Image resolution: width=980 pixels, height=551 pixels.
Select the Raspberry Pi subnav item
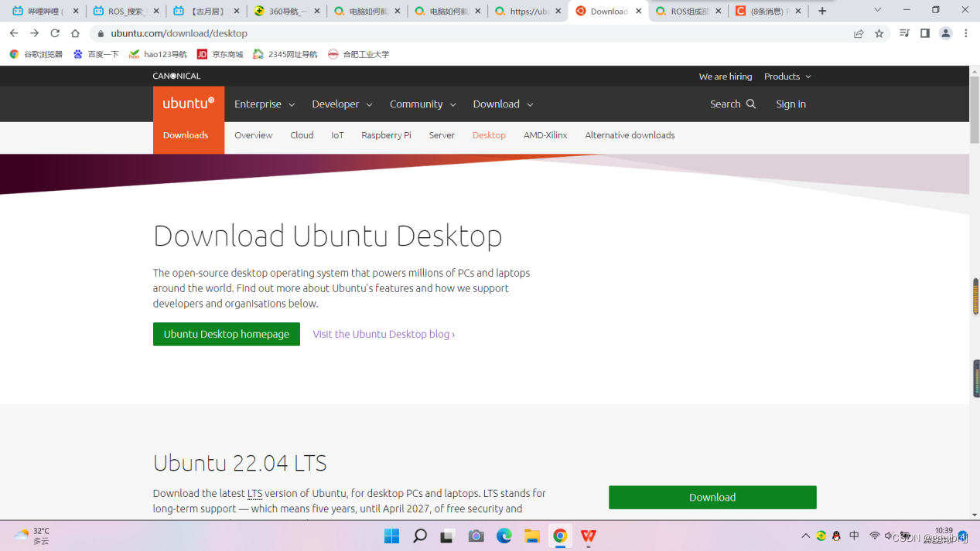click(386, 135)
